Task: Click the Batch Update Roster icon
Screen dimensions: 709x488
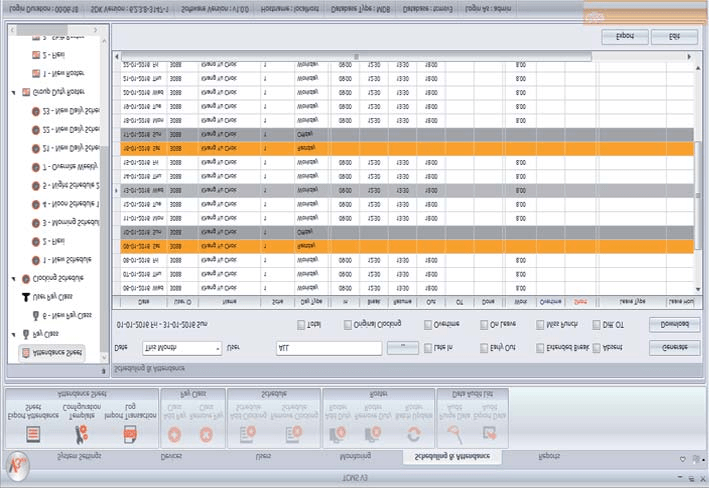Action: 413,434
